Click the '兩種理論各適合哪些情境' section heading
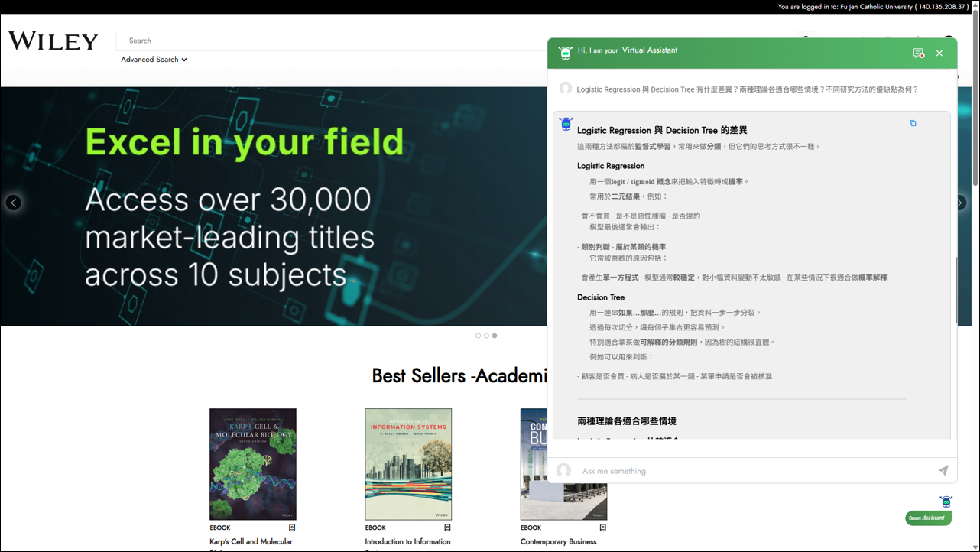 627,421
